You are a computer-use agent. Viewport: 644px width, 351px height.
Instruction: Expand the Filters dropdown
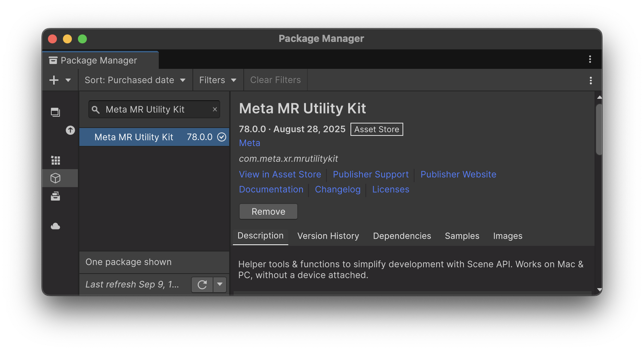point(218,80)
